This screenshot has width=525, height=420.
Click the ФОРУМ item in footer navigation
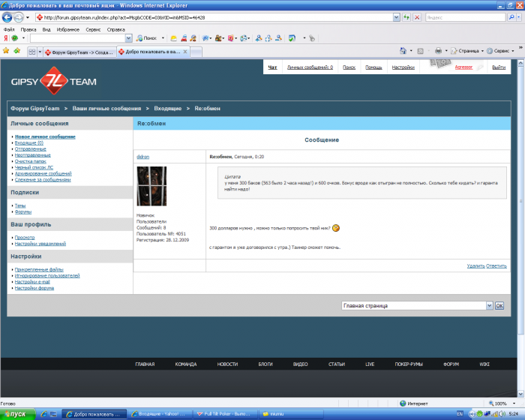coord(451,364)
